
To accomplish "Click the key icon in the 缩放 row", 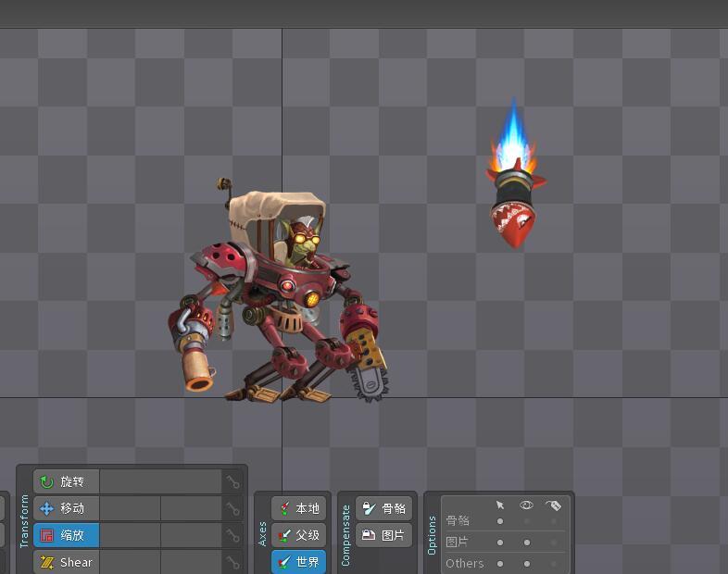I will tap(232, 535).
